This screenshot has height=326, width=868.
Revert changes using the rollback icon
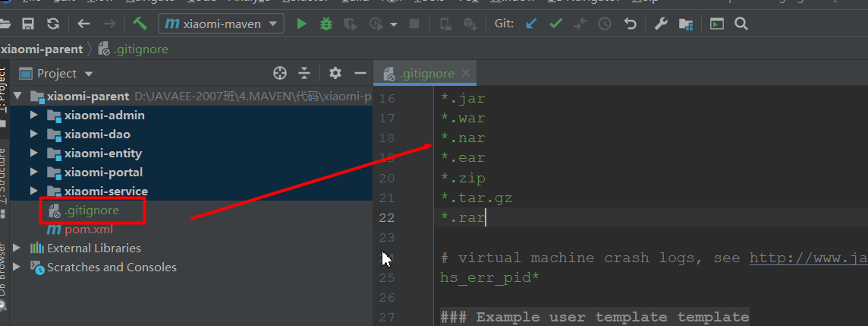pyautogui.click(x=630, y=24)
